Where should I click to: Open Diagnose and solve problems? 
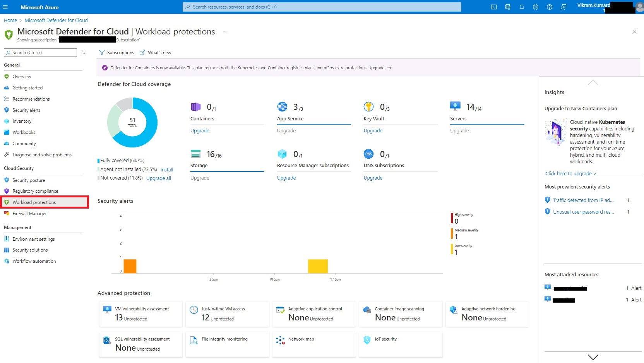(x=42, y=155)
